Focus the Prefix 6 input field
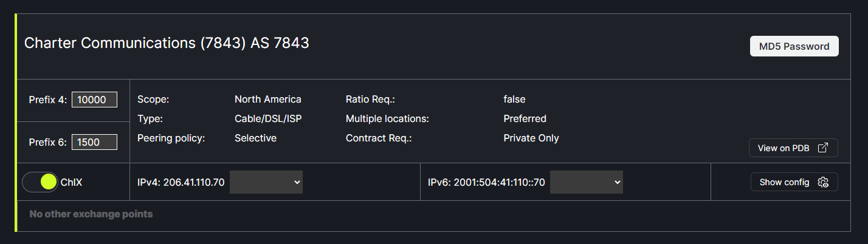The height and width of the screenshot is (244, 868). coord(94,143)
